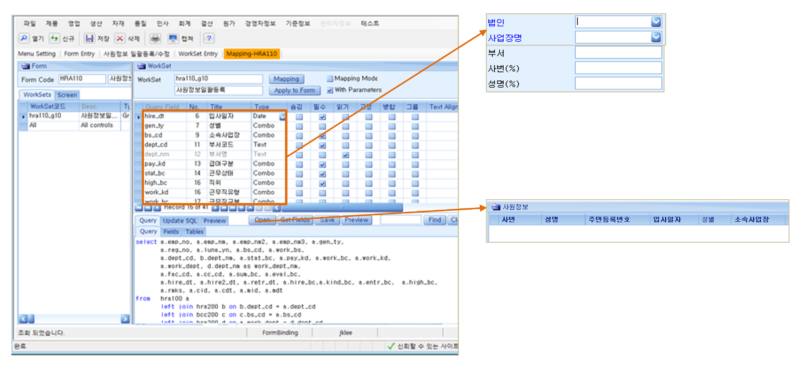800x367 pixels.
Task: Open Type dropdown for hire_dt row
Action: click(x=282, y=117)
